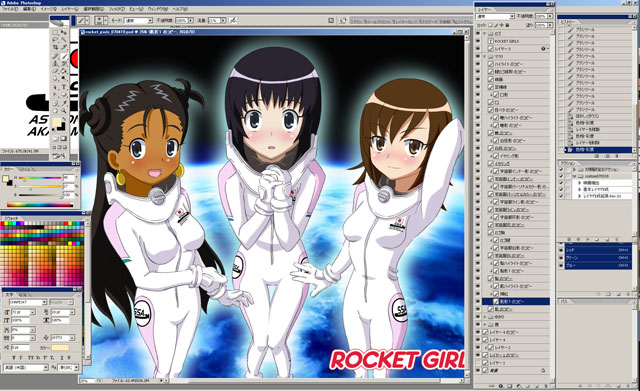Open the フィルタ (Filter) menu
The width and height of the screenshot is (640, 391).
point(118,9)
